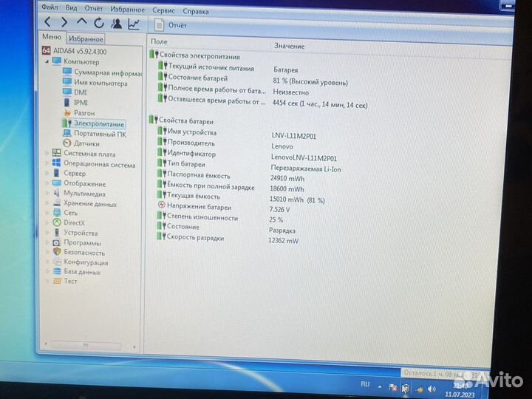Click the Тест icon in tree
This screenshot has height=399, width=532.
[57, 281]
